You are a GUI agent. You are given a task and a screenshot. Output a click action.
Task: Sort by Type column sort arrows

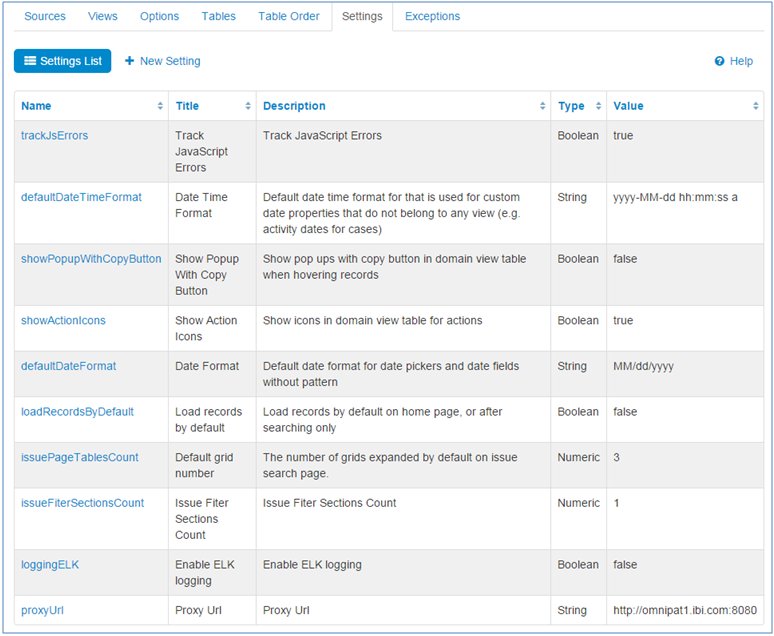(x=598, y=106)
